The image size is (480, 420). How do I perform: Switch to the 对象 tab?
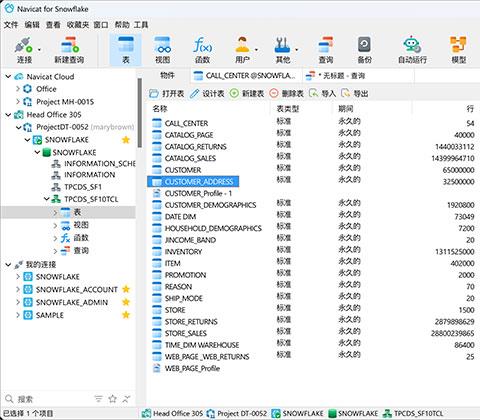[167, 76]
